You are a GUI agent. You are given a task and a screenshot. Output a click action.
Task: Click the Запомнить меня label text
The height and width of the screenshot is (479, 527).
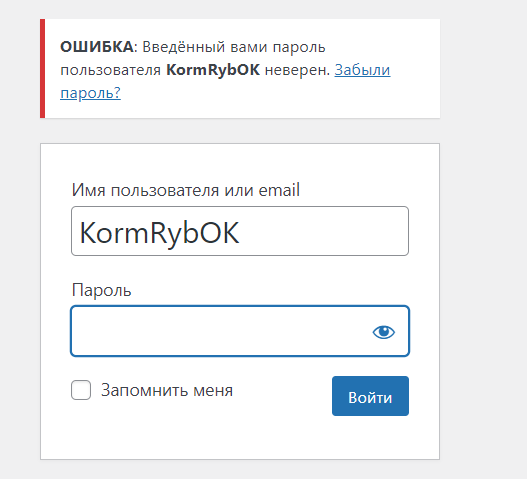tap(167, 390)
